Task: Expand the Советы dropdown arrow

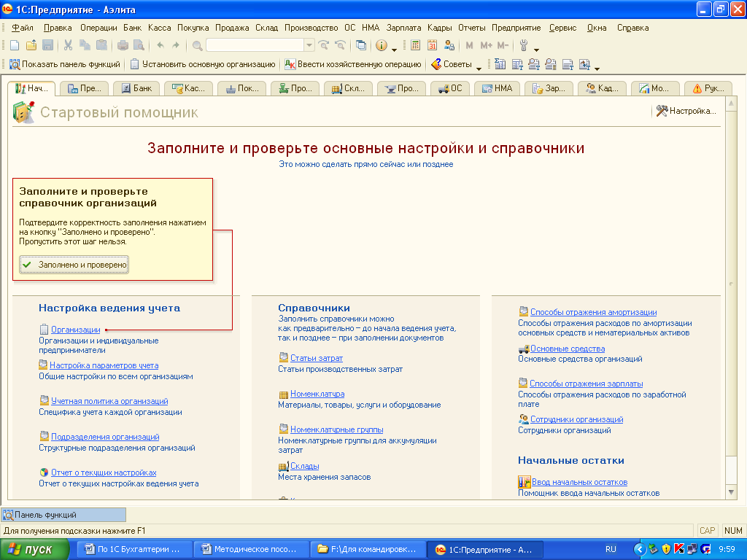Action: pos(479,68)
